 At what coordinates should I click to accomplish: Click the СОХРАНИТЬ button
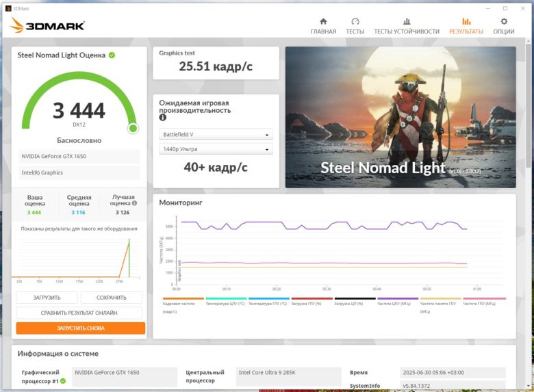[112, 298]
